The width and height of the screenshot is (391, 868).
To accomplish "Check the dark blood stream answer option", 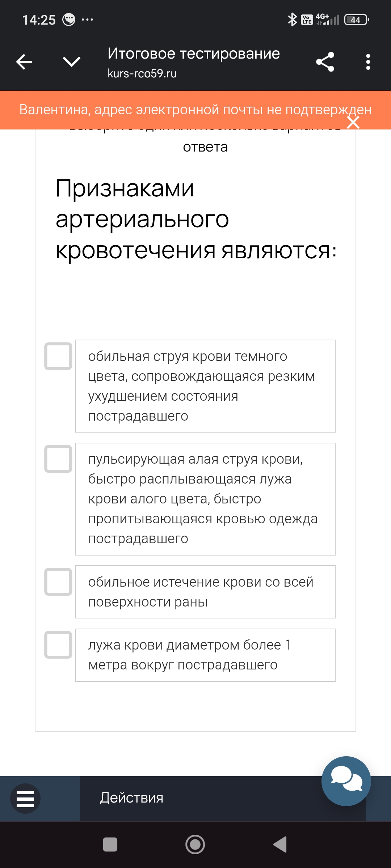I will (58, 356).
